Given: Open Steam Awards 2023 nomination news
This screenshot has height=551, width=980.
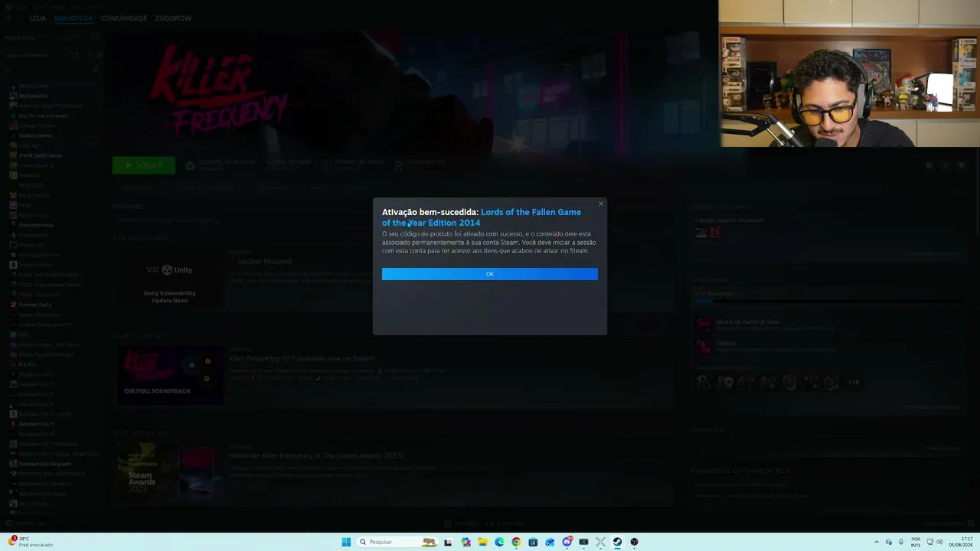Looking at the screenshot, I should tap(315, 455).
